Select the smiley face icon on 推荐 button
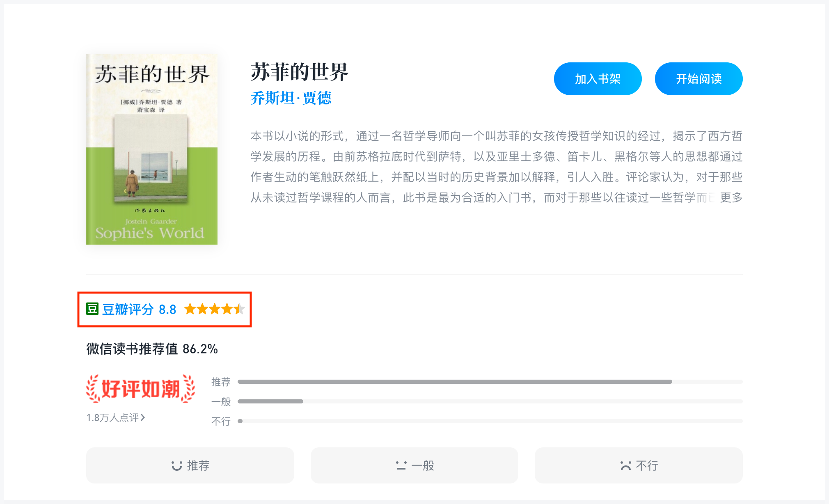Screen dimensions: 829x504 (176, 465)
